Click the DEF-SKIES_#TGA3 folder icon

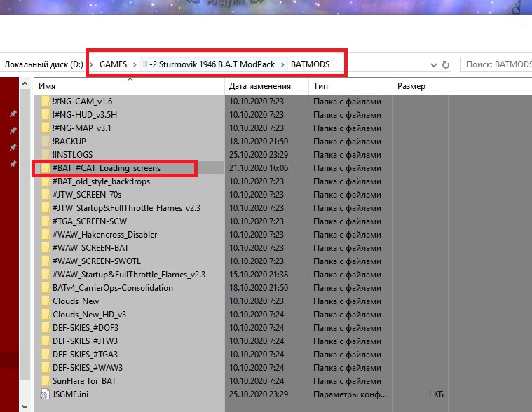tap(46, 354)
